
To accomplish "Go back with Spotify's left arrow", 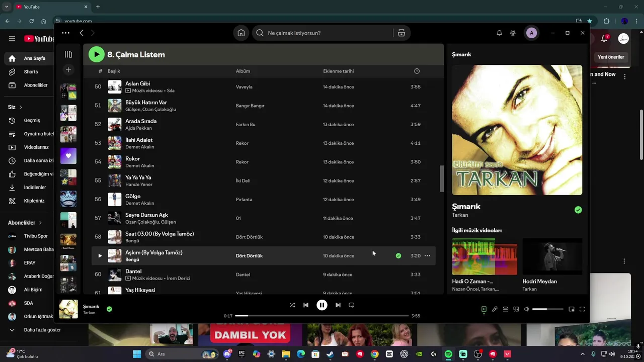I will 82,33.
